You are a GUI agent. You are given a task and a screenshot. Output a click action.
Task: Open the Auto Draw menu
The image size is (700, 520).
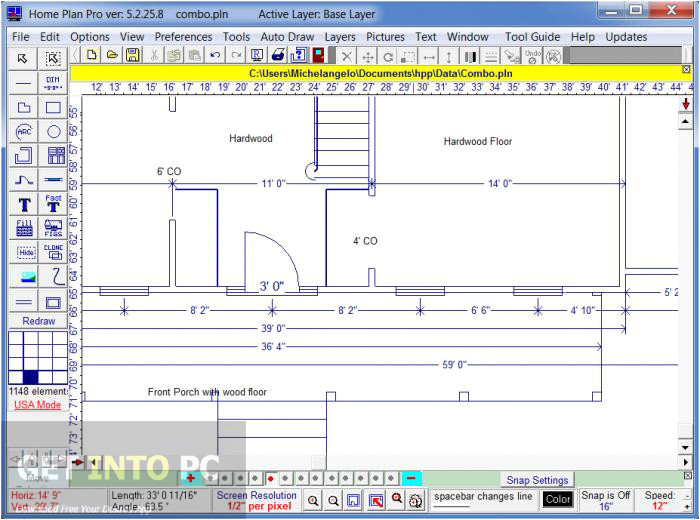(x=287, y=37)
